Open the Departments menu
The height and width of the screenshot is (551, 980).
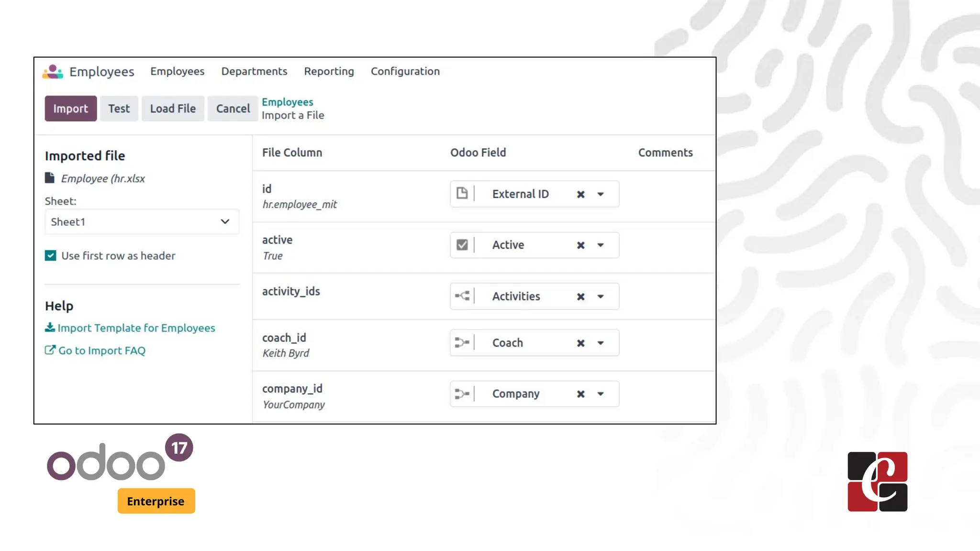tap(254, 71)
